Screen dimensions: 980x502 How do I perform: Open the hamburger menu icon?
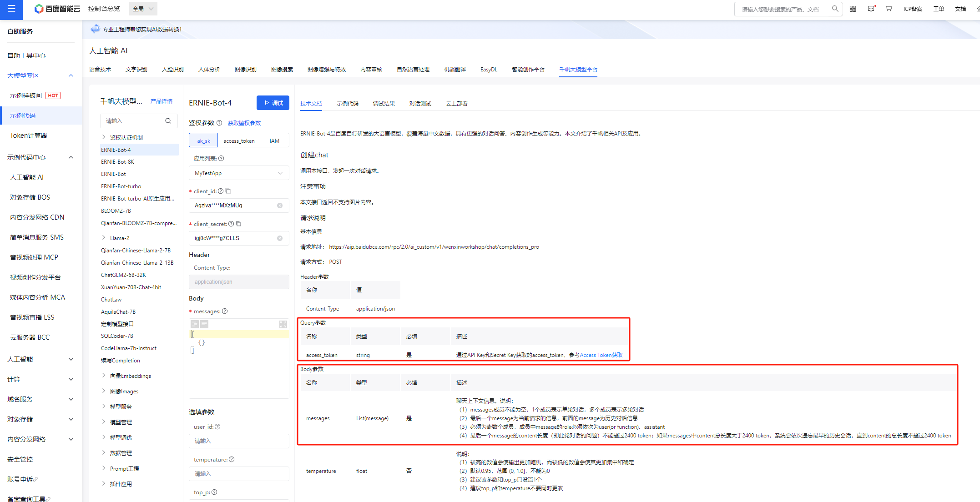click(x=11, y=9)
